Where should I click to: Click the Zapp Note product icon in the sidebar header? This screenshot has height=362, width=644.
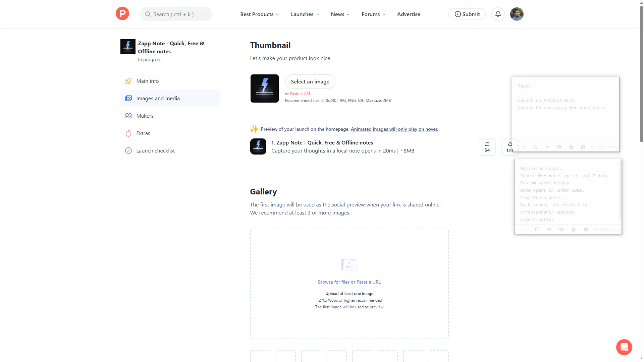(128, 47)
